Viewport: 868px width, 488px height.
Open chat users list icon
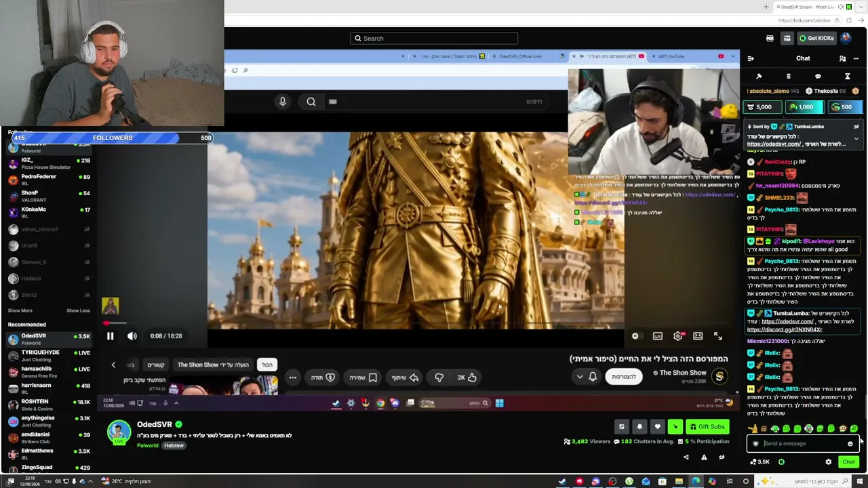click(843, 59)
